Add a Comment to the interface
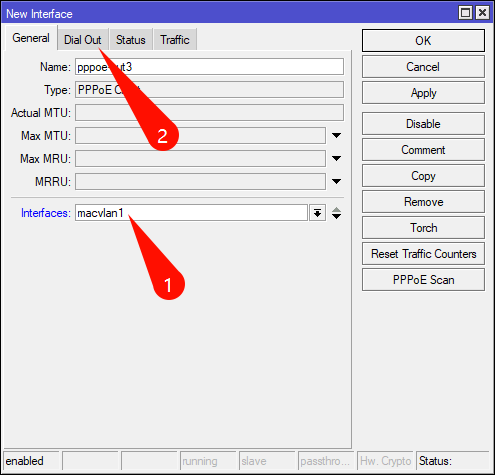 pyautogui.click(x=423, y=150)
